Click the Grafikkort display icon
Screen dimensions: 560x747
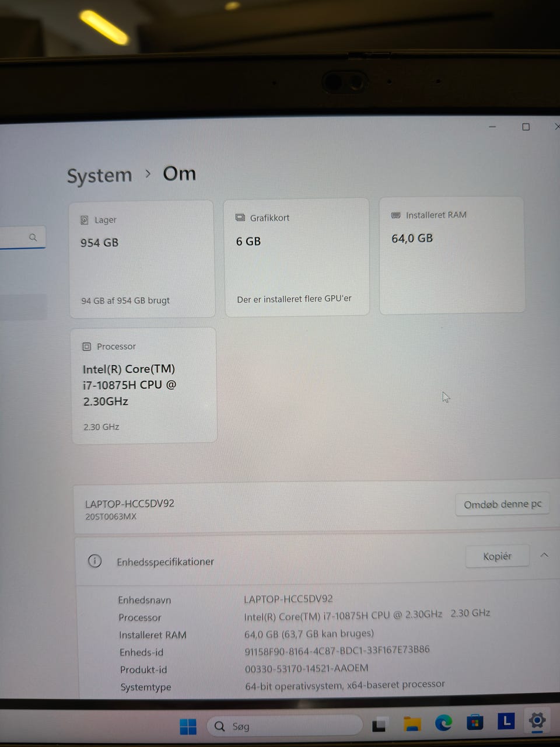pyautogui.click(x=240, y=218)
